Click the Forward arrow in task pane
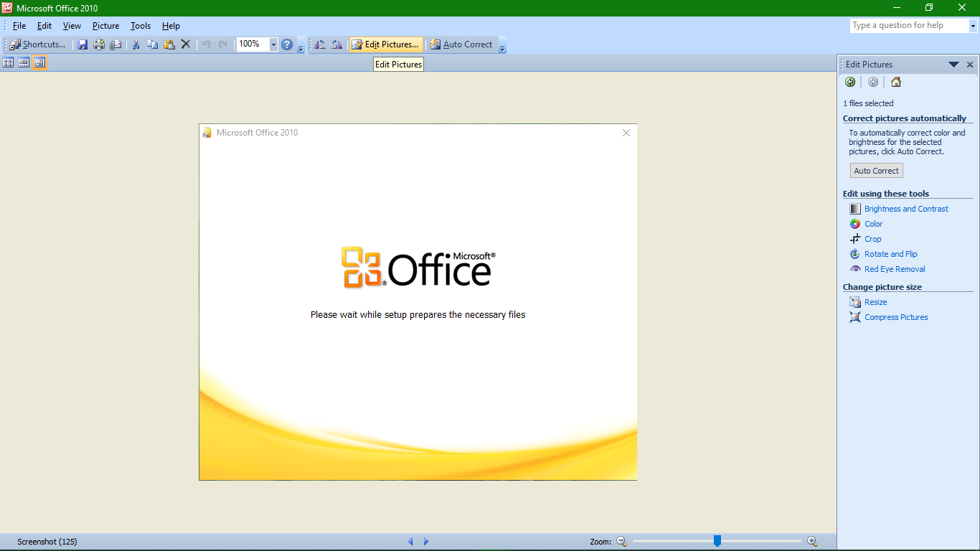980x551 pixels. [873, 82]
